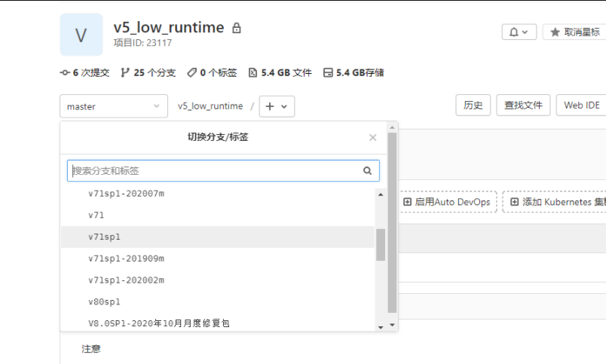Click the 取消星标 star button
Image resolution: width=606 pixels, height=364 pixels.
tap(576, 32)
